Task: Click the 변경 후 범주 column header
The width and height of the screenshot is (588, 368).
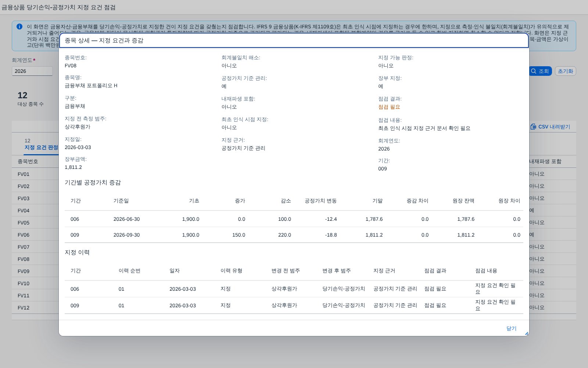Action: tap(337, 271)
